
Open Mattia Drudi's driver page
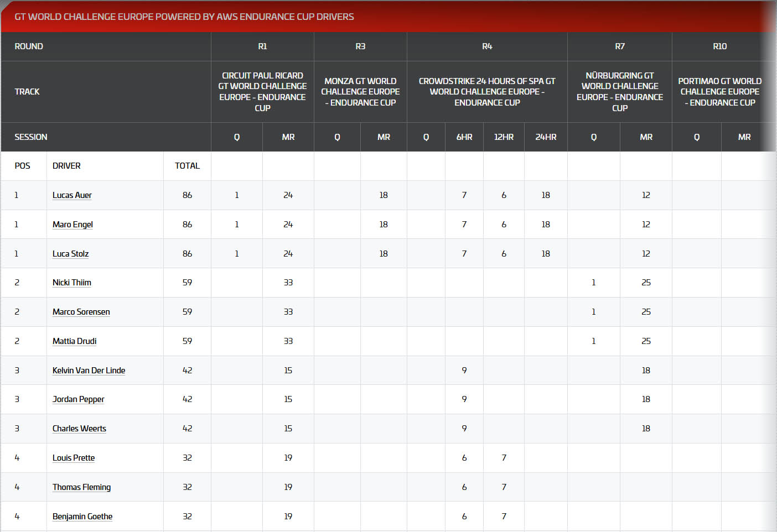tap(74, 341)
